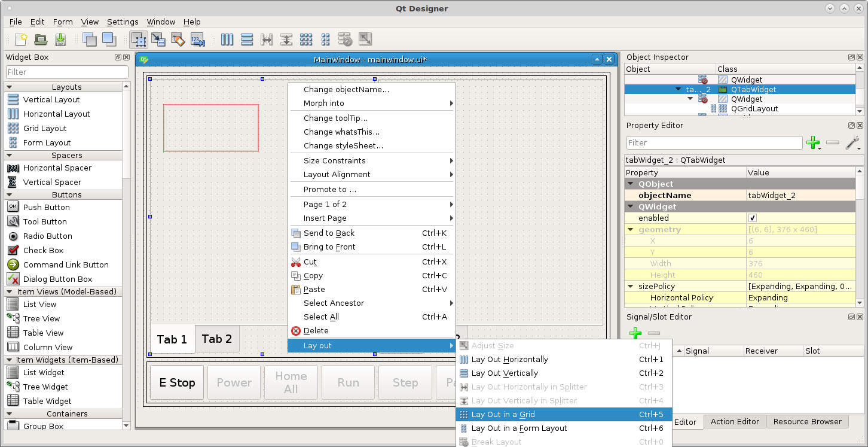
Task: Click the Home All button
Action: pos(291,382)
